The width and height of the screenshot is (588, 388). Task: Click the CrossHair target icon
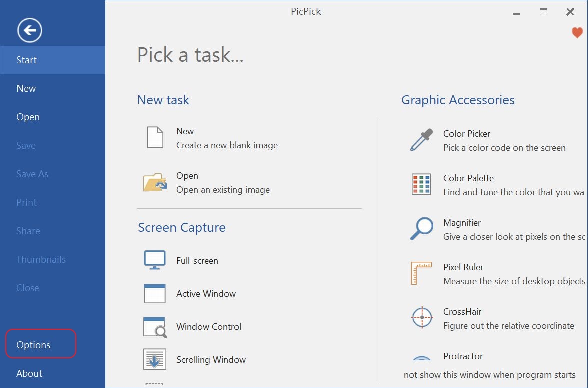coord(422,317)
